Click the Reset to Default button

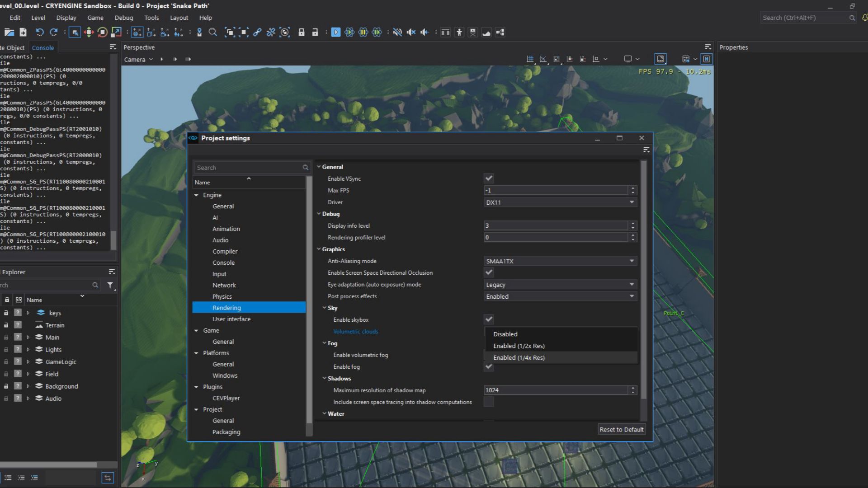point(621,429)
